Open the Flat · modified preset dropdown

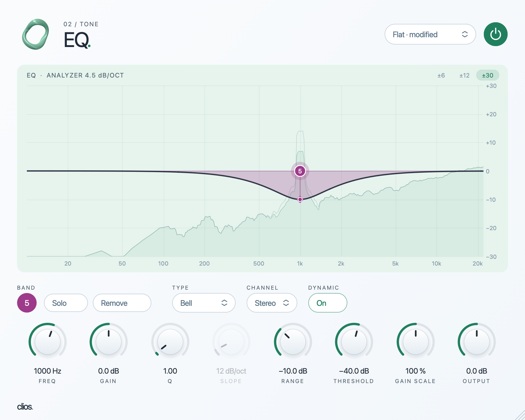click(x=430, y=34)
